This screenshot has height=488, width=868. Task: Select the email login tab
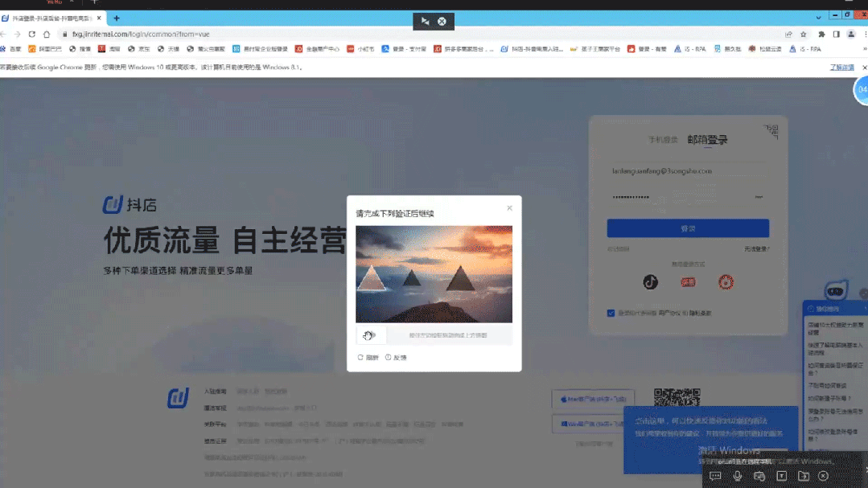pos(707,140)
